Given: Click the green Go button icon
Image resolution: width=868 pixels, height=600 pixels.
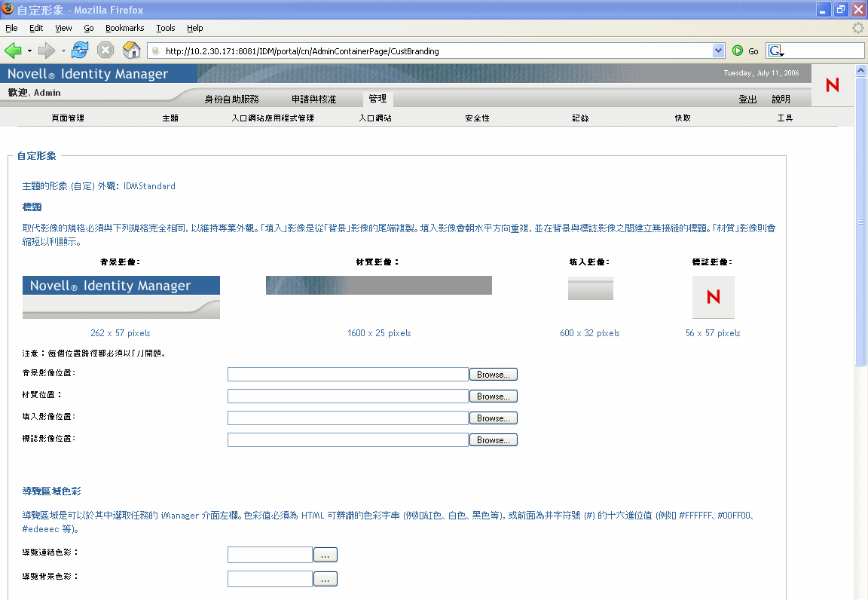Looking at the screenshot, I should coord(738,51).
